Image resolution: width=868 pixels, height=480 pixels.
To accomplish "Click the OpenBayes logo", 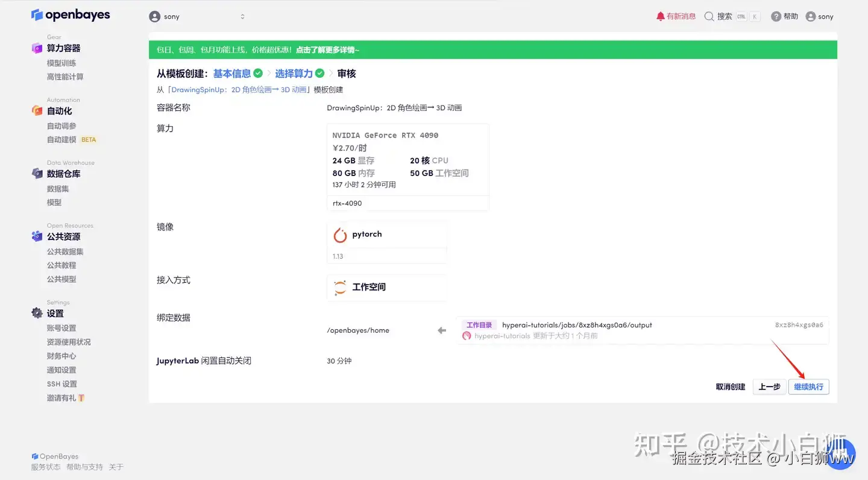I will (x=71, y=15).
